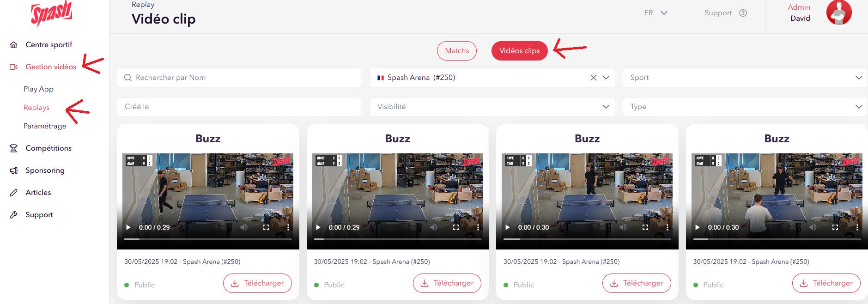868x304 pixels.
Task: Open the FR language selector
Action: pyautogui.click(x=656, y=13)
